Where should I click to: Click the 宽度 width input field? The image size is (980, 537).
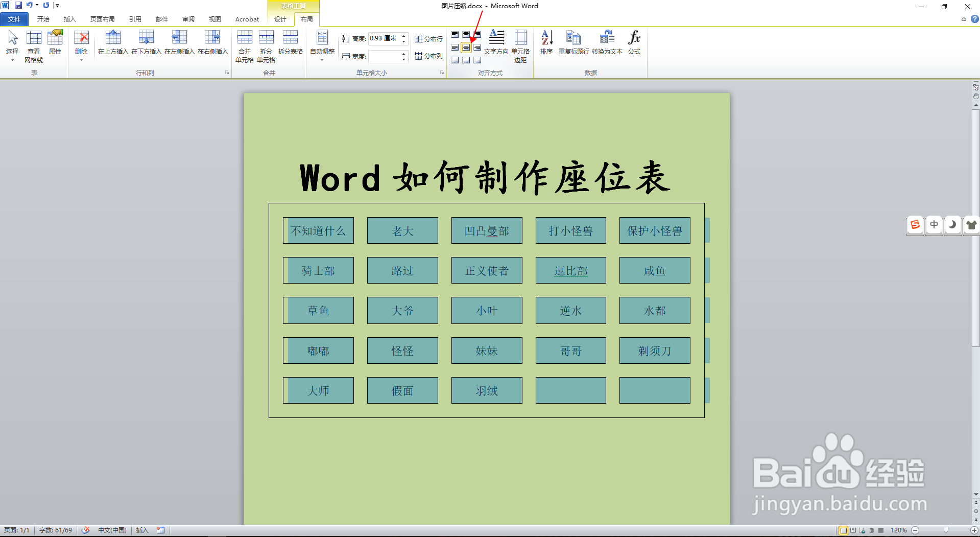pyautogui.click(x=384, y=56)
